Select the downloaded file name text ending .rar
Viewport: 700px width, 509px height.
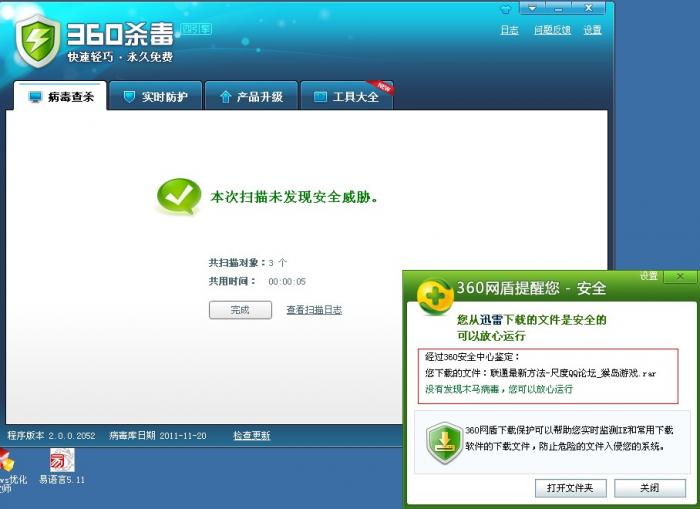(573, 373)
